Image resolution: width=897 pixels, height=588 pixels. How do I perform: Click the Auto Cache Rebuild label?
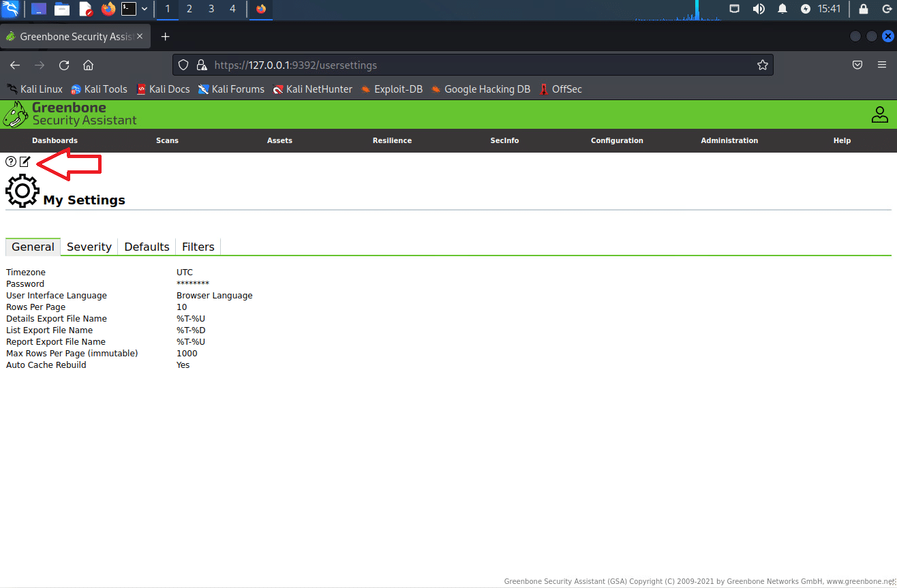click(46, 365)
